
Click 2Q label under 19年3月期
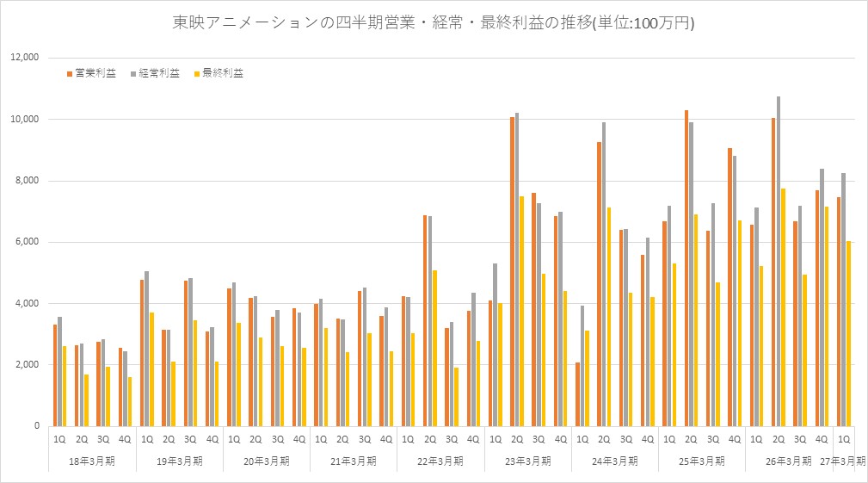click(x=169, y=439)
